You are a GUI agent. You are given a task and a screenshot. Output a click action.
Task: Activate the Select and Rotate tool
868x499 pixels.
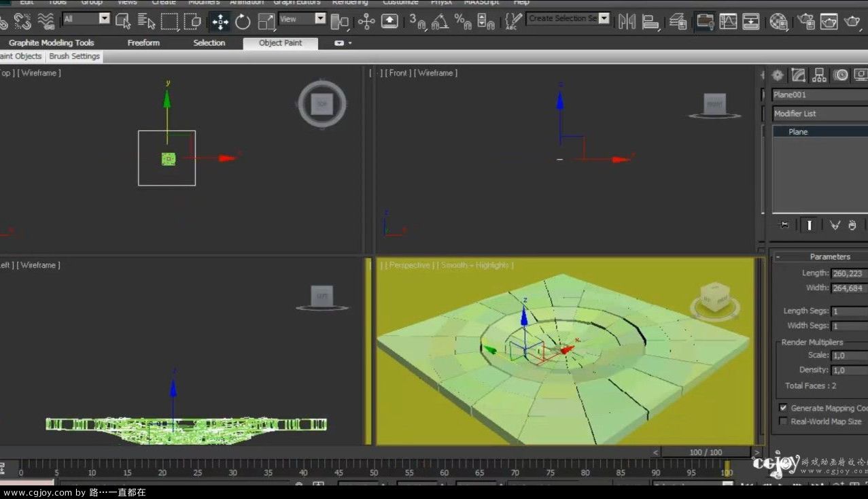(x=243, y=21)
